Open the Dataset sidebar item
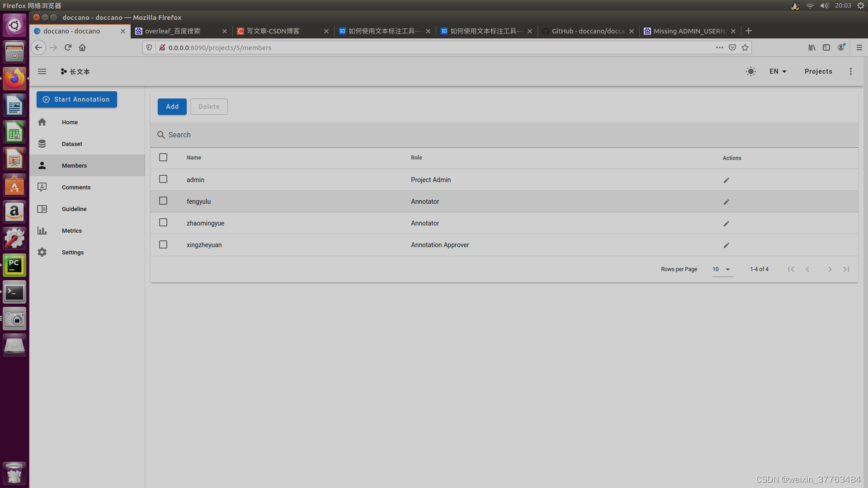 click(72, 144)
